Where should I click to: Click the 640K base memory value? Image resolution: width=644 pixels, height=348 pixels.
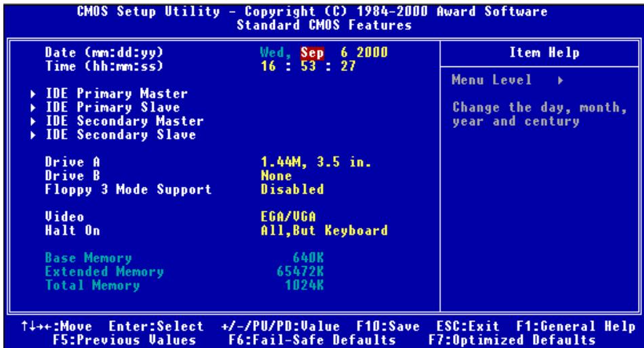coord(308,258)
